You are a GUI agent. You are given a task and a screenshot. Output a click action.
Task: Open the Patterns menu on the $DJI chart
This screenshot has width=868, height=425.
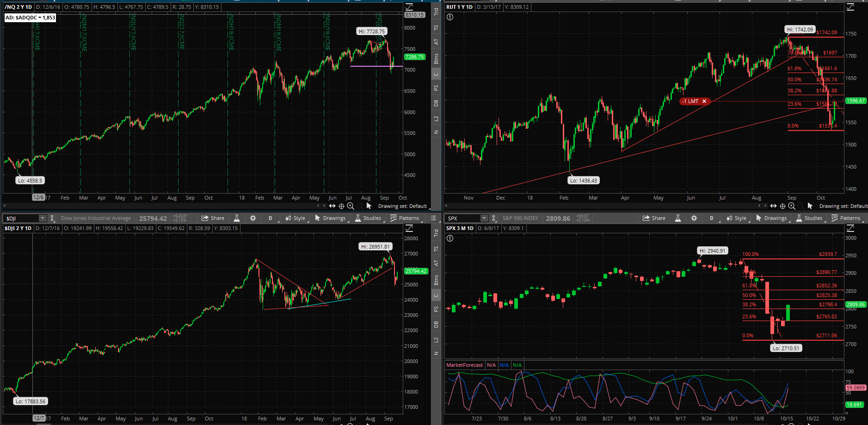point(405,218)
